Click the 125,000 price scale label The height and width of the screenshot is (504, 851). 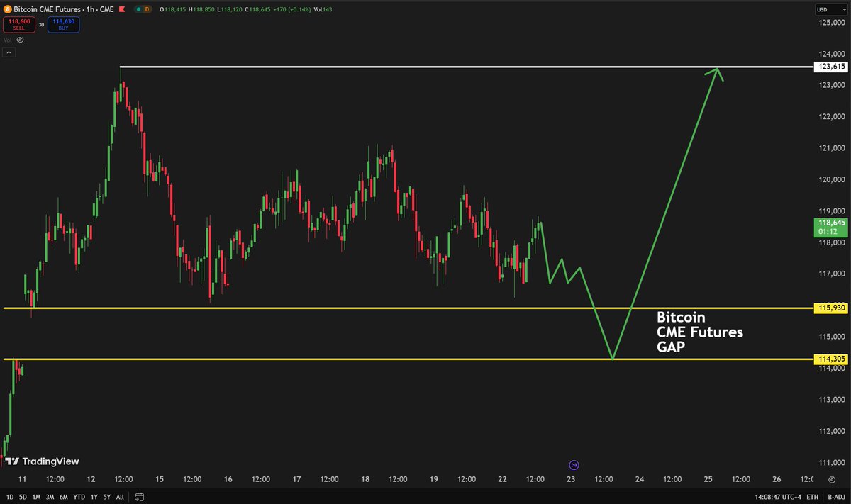(x=830, y=23)
